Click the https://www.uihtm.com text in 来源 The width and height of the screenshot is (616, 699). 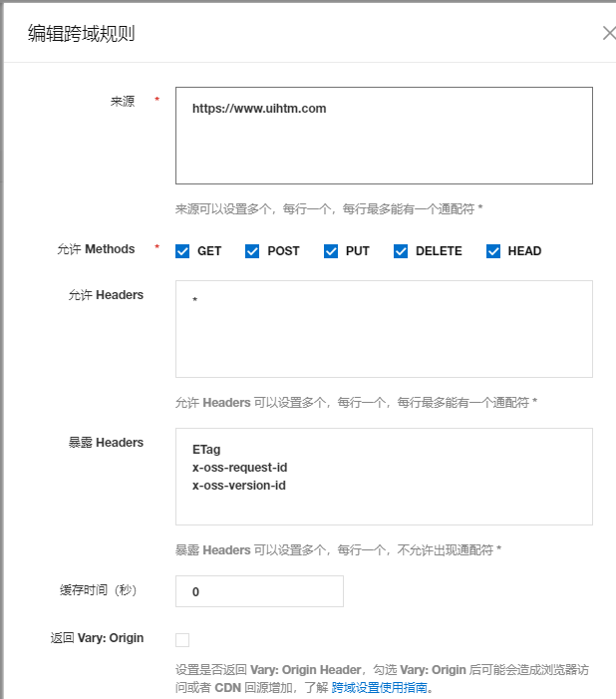click(259, 109)
